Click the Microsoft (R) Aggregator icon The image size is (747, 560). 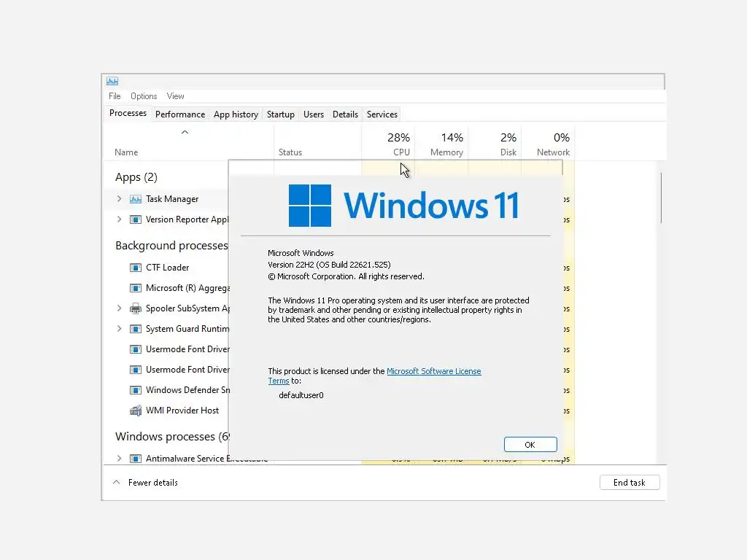click(136, 288)
